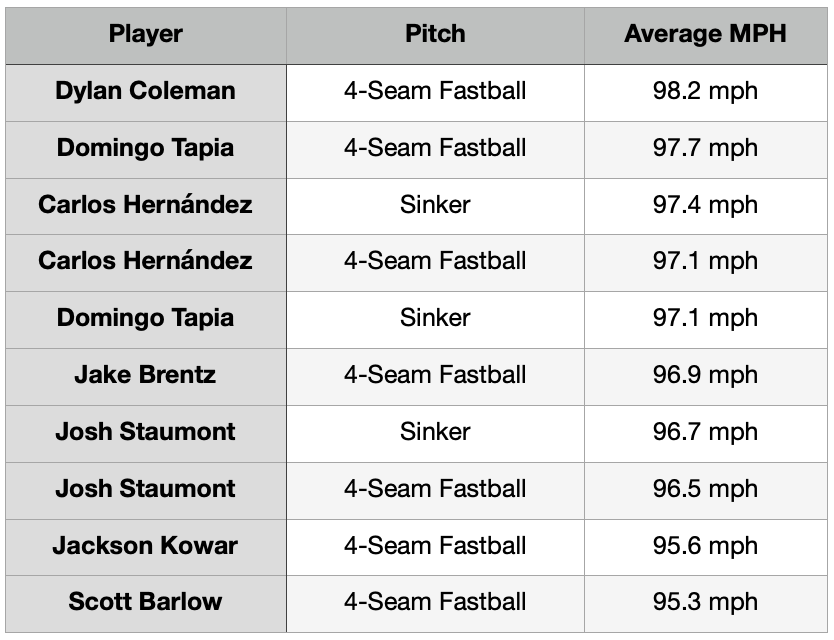Screen dimensions: 834x640
Task: Select the Scott Barlow cell
Action: [145, 602]
